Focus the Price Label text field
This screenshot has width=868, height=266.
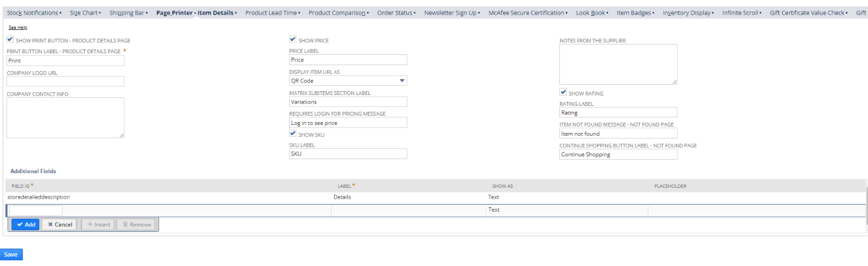click(x=348, y=60)
